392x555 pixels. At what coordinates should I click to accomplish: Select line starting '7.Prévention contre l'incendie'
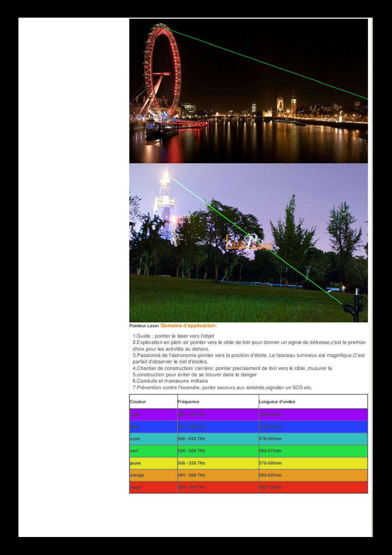pyautogui.click(x=222, y=388)
